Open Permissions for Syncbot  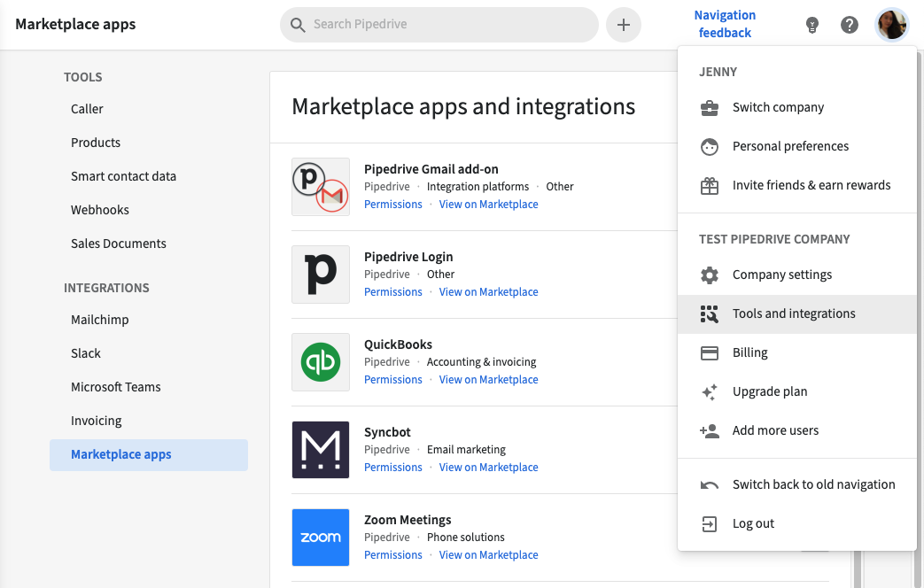(393, 468)
